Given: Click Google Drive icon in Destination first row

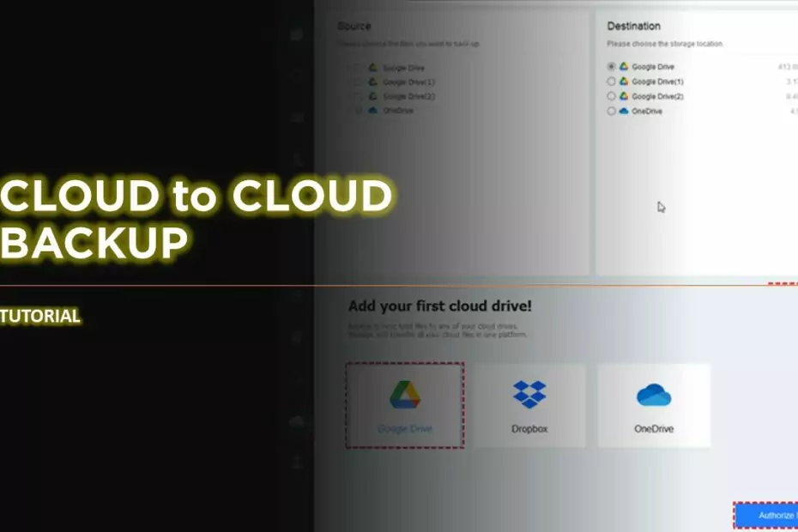Looking at the screenshot, I should point(624,67).
